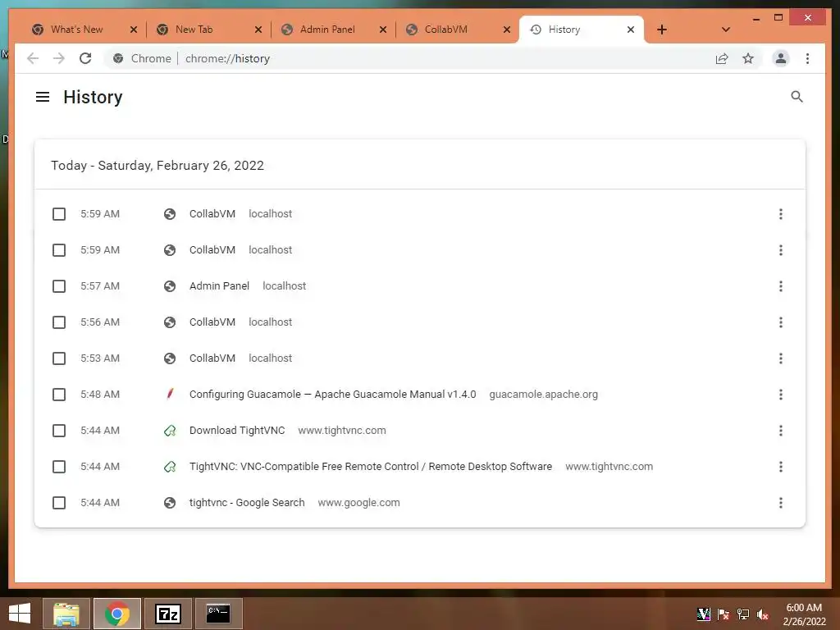Reload the page with the refresh icon
The image size is (840, 630).
tap(85, 58)
